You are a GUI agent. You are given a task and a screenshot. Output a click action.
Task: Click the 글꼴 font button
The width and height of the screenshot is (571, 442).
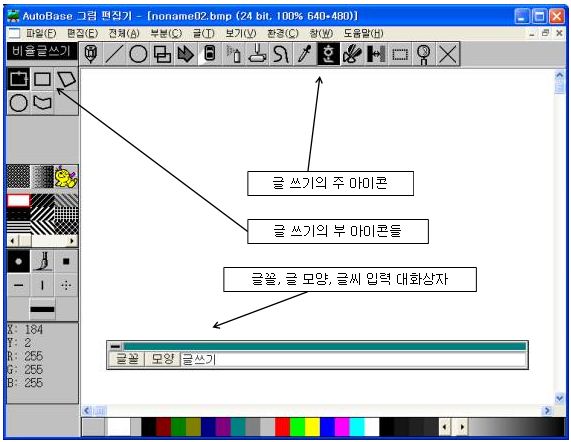click(x=127, y=359)
